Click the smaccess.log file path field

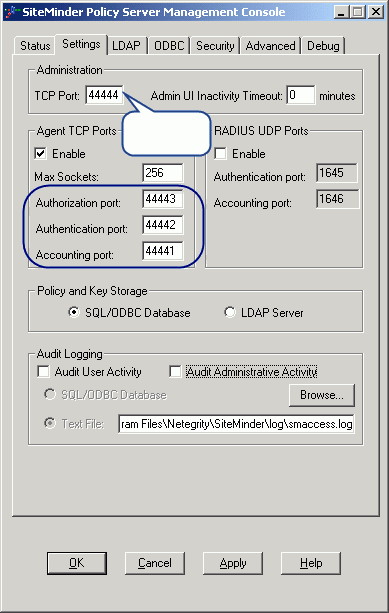coord(237,424)
